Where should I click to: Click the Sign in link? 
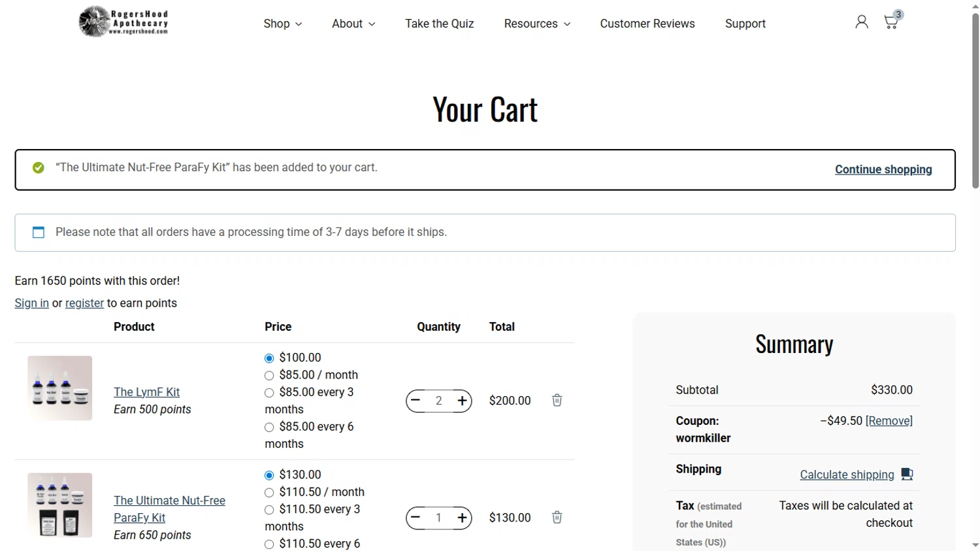click(31, 303)
